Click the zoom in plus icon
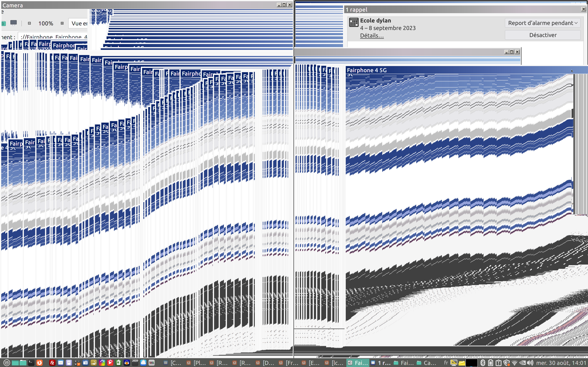This screenshot has height=367, width=588. coord(62,23)
